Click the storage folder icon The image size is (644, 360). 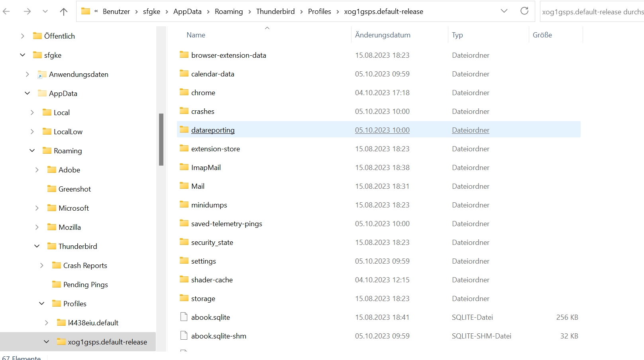(184, 298)
